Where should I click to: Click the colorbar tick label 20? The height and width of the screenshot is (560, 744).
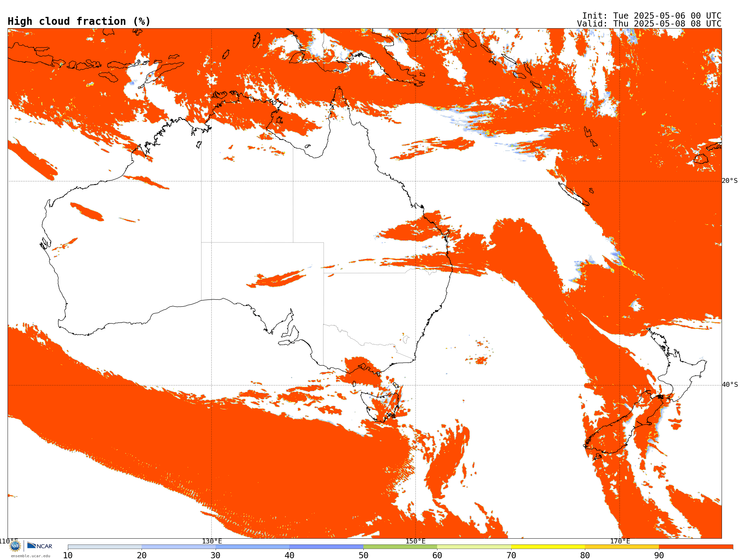pyautogui.click(x=142, y=555)
